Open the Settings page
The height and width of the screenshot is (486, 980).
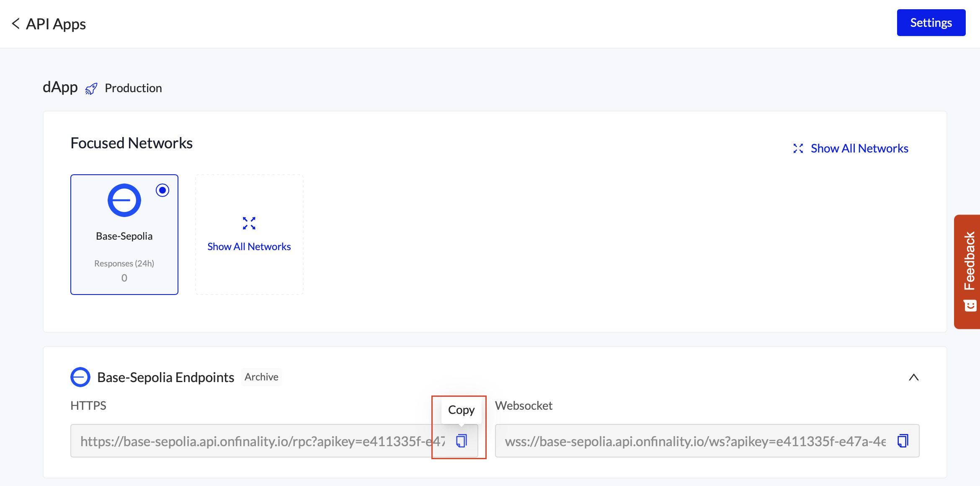pyautogui.click(x=931, y=23)
